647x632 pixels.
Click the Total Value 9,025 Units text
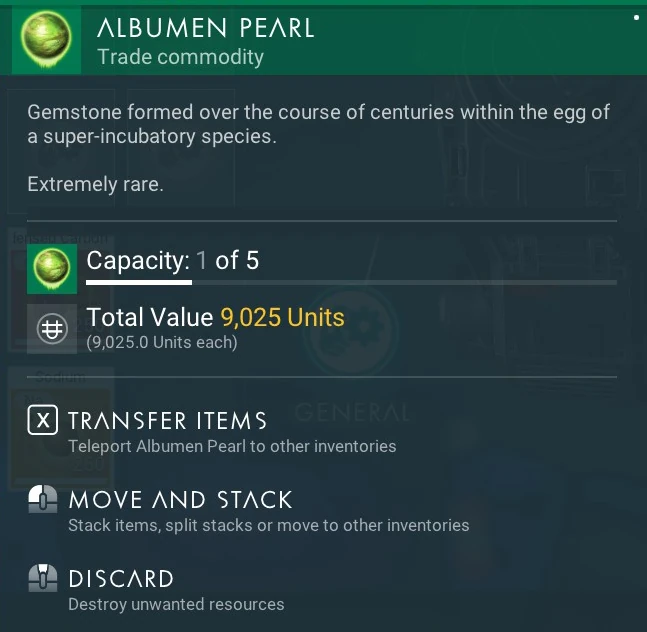[215, 318]
